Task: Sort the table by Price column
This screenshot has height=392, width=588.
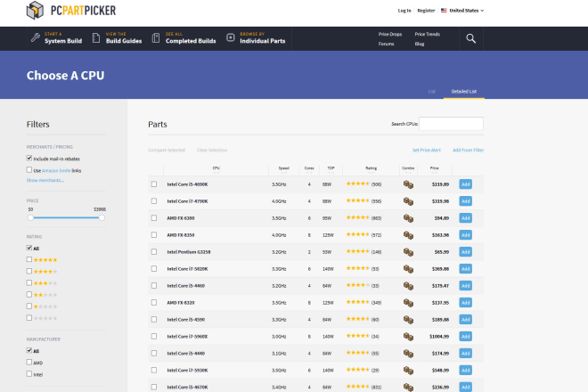Action: point(434,169)
